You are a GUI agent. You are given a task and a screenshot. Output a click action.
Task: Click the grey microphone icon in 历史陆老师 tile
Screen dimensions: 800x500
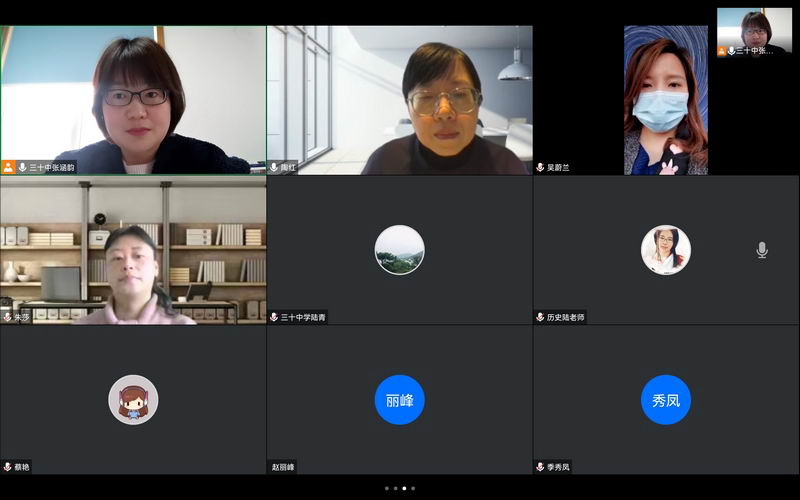click(761, 250)
